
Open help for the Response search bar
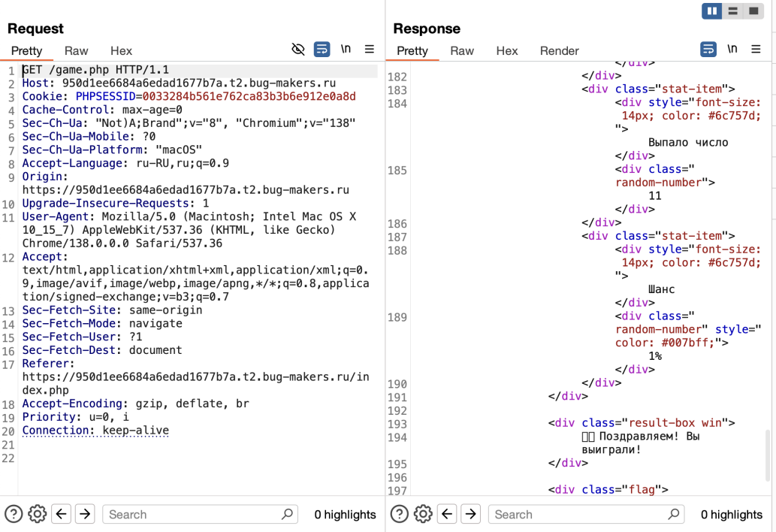(x=400, y=514)
